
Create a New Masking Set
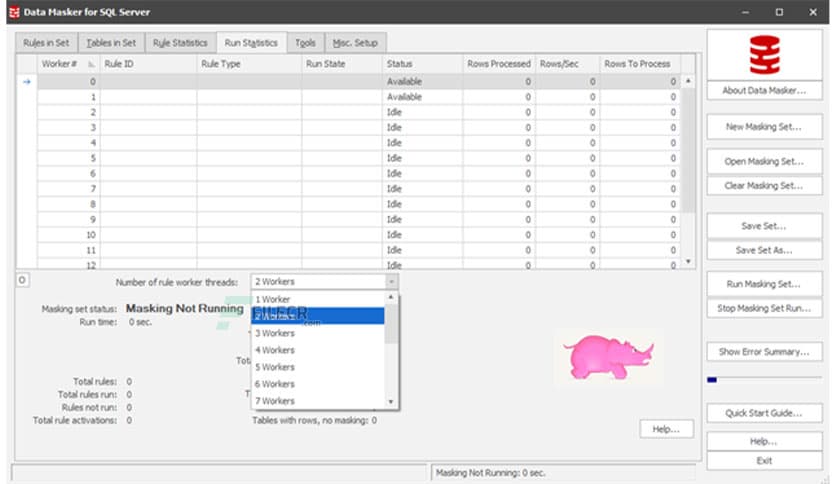click(764, 127)
